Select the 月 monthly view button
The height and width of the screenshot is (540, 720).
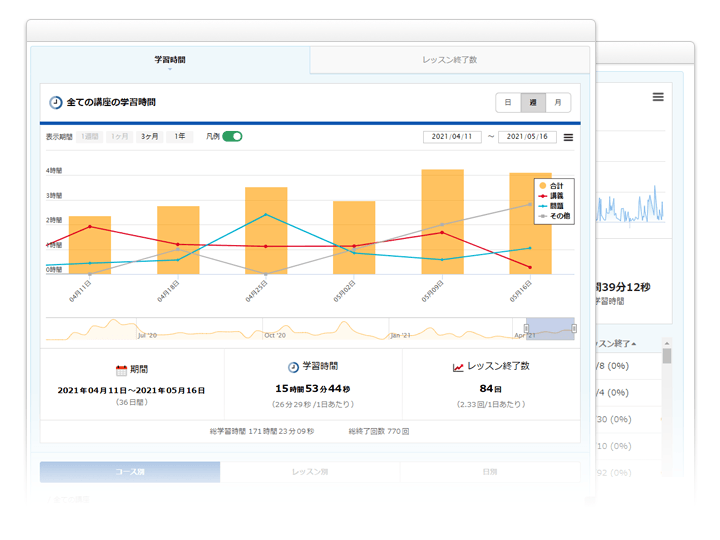click(558, 102)
